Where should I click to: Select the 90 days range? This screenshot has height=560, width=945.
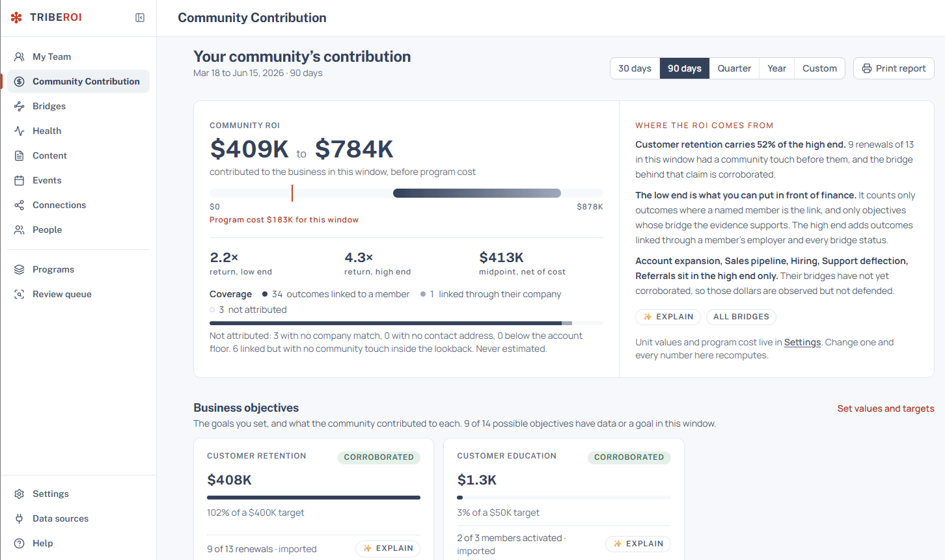(x=685, y=68)
